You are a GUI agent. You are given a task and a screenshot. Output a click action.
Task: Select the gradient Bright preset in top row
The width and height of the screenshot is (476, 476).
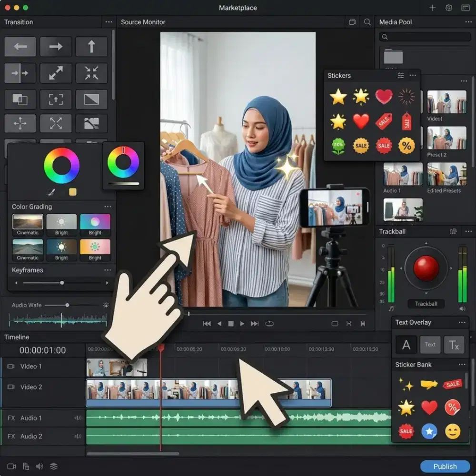(95, 225)
